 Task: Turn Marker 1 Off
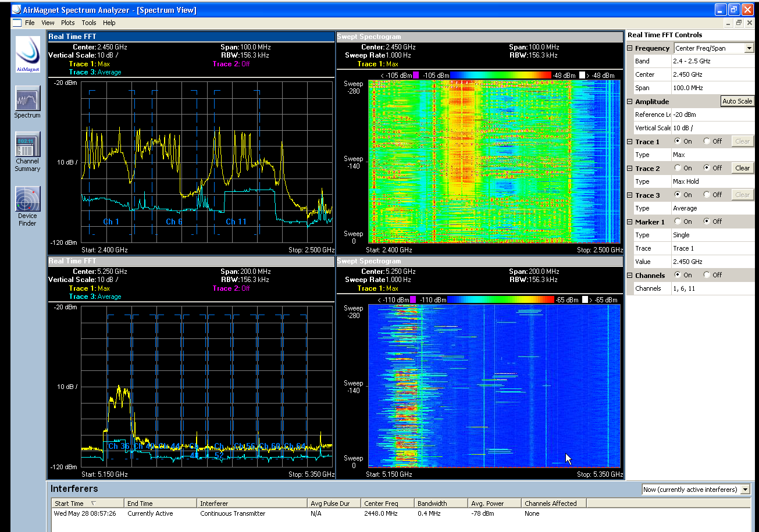tap(707, 222)
